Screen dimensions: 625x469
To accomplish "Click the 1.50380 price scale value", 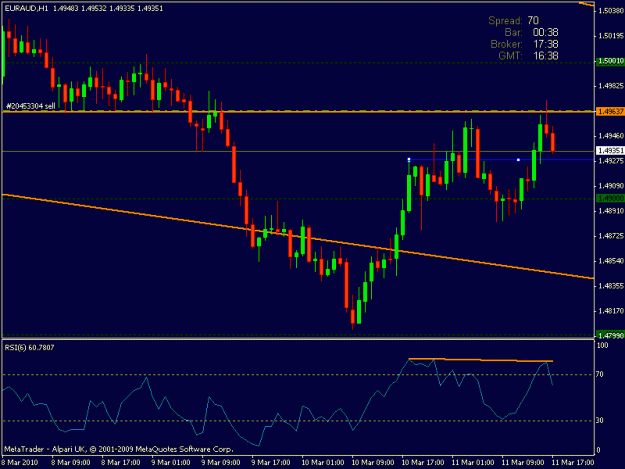I will [x=611, y=11].
